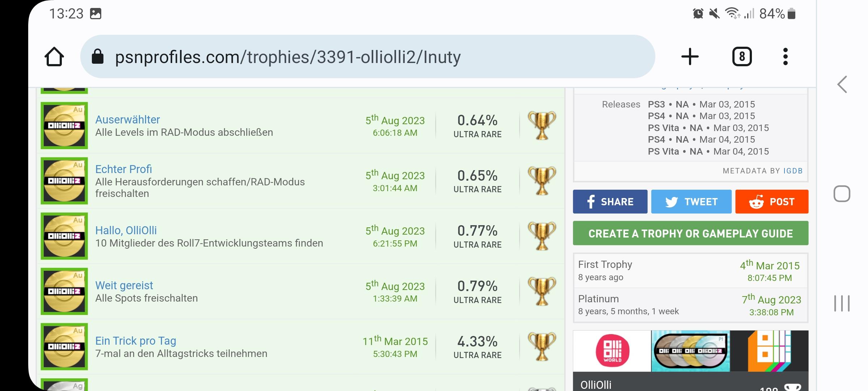Tweet this trophy page
This screenshot has height=391, width=868.
point(691,202)
